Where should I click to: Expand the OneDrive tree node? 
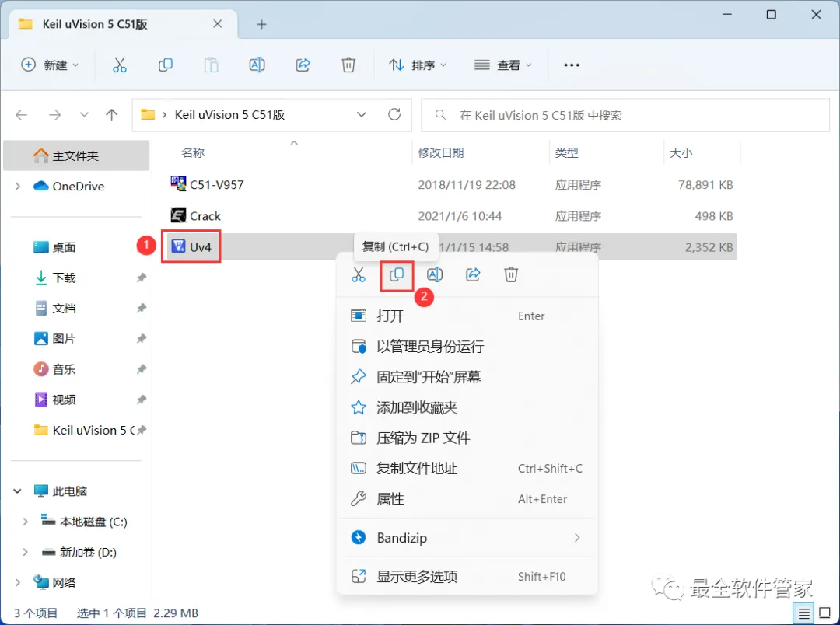[x=18, y=186]
